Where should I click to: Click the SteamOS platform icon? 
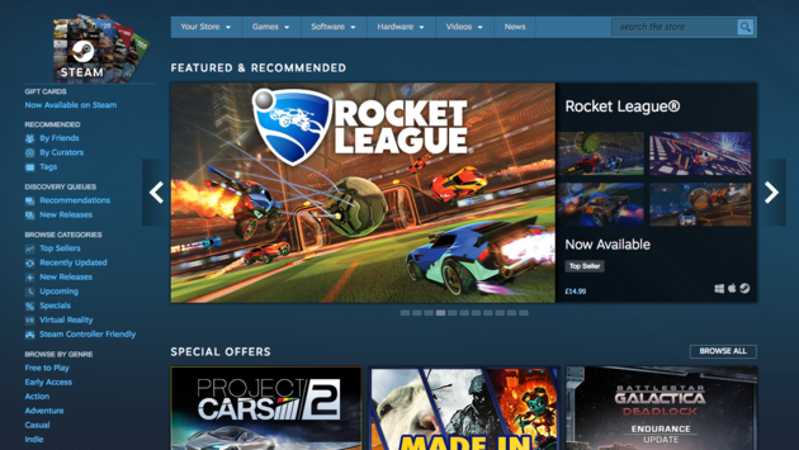(x=744, y=288)
